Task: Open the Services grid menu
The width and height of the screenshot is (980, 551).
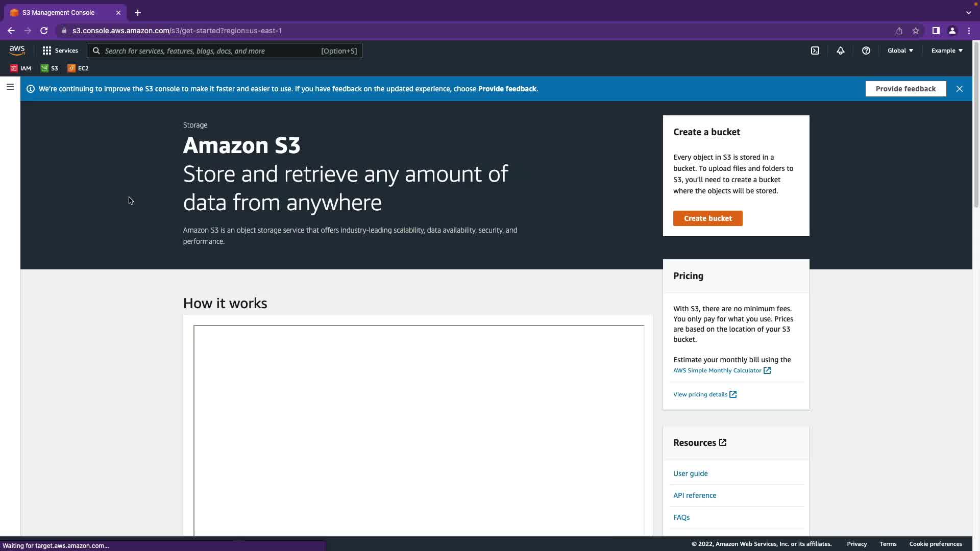Action: coord(60,51)
